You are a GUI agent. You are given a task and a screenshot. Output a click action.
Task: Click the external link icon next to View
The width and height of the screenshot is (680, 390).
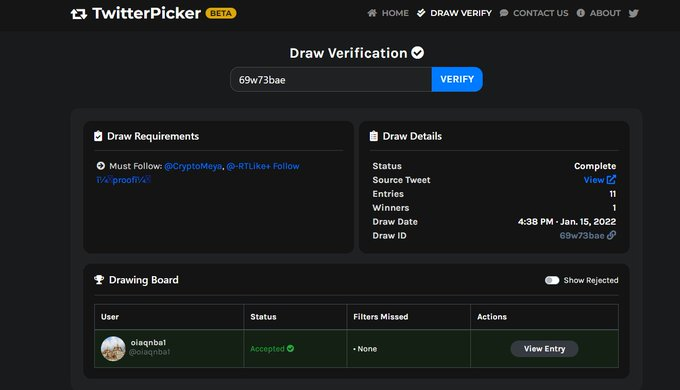tap(611, 179)
